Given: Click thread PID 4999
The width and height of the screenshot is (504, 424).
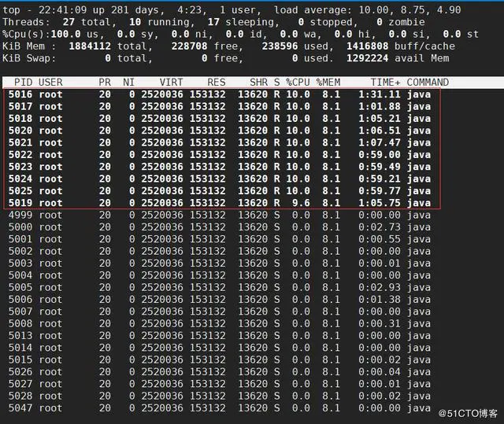Looking at the screenshot, I should (20, 215).
